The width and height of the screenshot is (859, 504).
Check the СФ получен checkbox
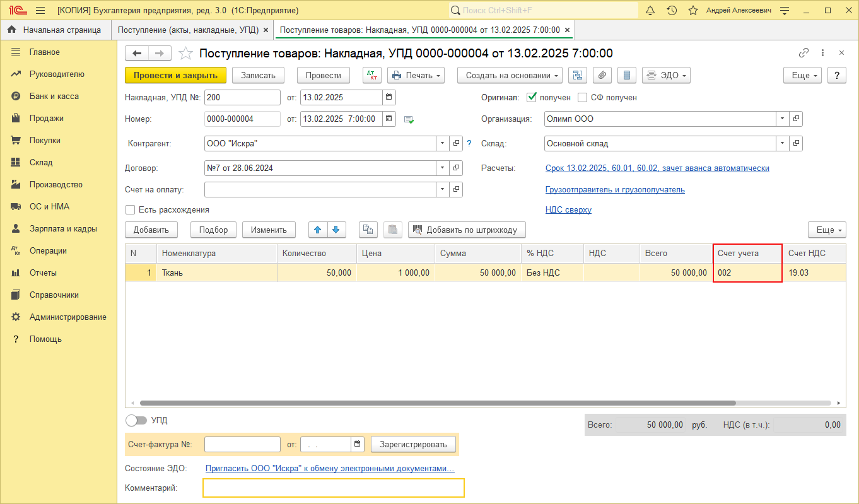tap(582, 98)
